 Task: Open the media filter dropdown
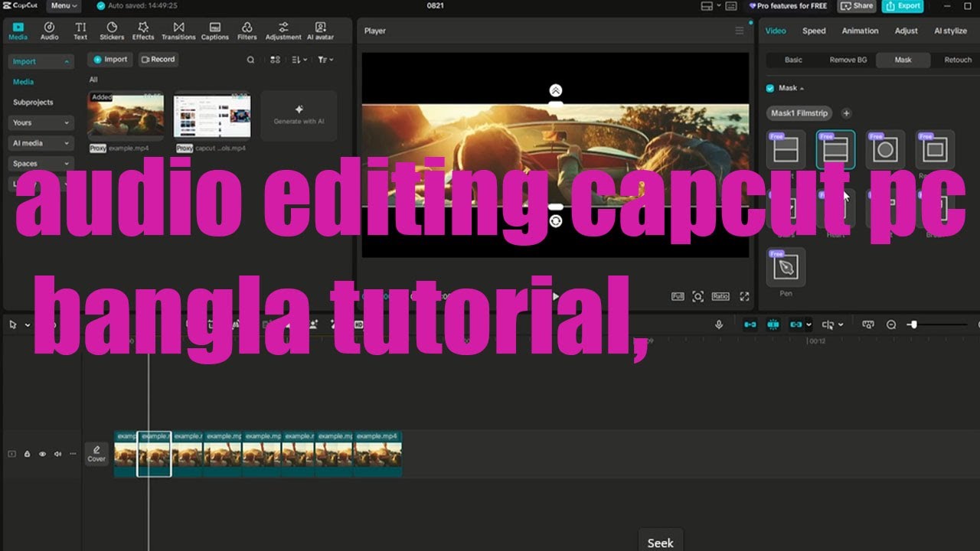[325, 60]
